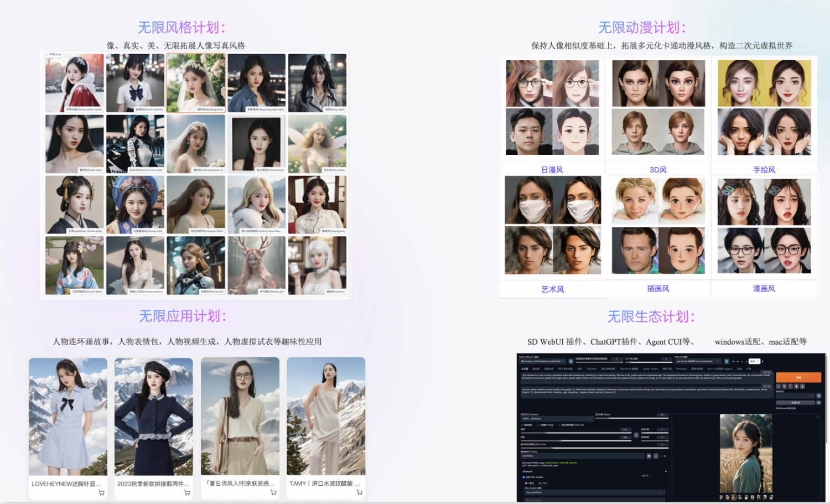
Task: Switch to the 文生图 tab
Action: tap(525, 369)
